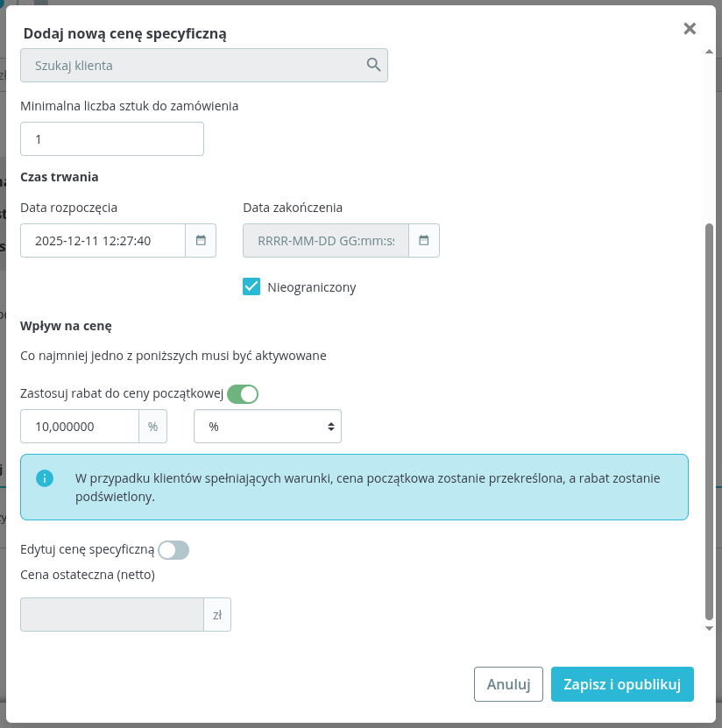Click the scrollbar up arrow

(x=709, y=52)
